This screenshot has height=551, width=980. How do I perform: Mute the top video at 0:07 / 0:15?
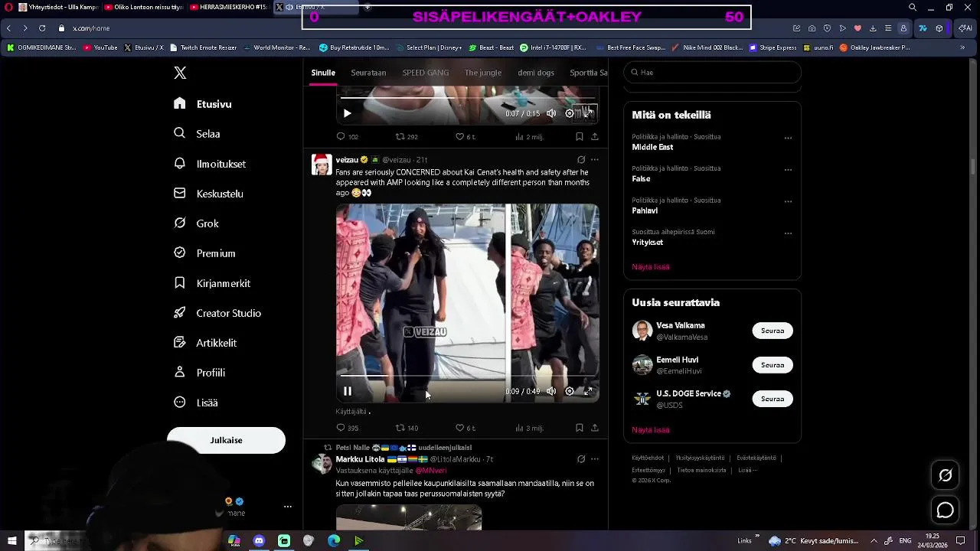coord(551,113)
